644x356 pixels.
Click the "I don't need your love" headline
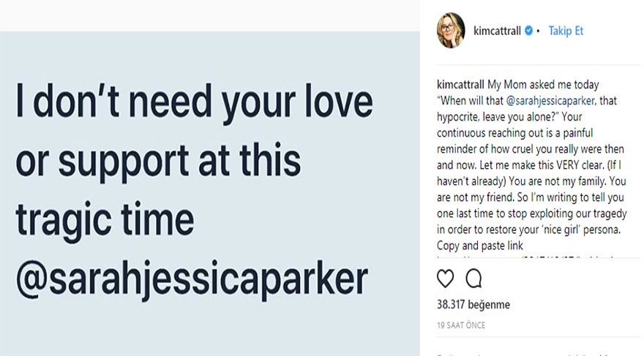(x=194, y=105)
